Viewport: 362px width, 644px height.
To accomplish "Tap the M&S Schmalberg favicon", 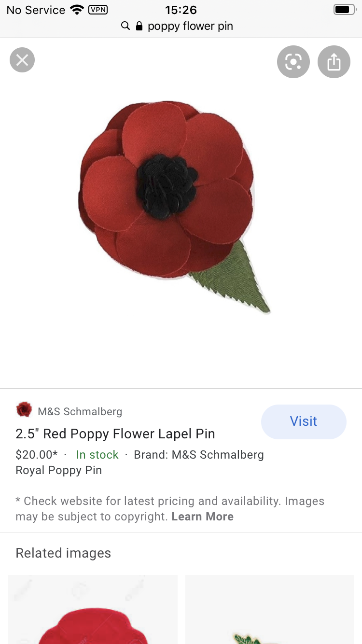I will (x=24, y=410).
